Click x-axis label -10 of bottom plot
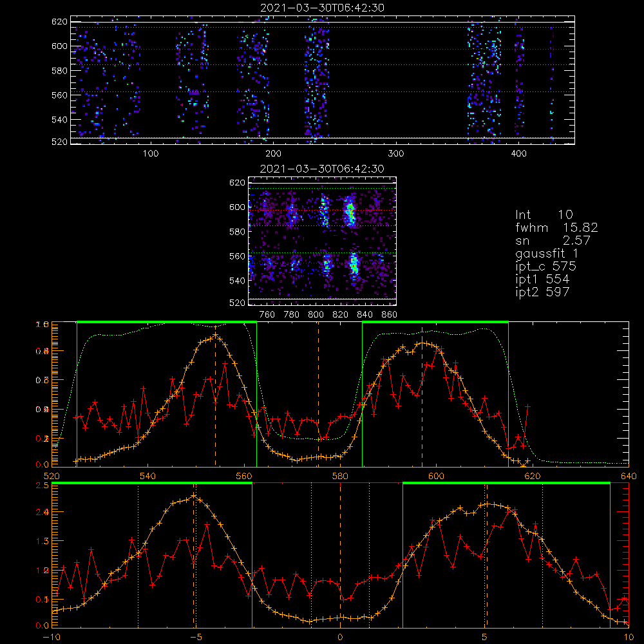Screen dimensions: 644x644 click(x=52, y=638)
